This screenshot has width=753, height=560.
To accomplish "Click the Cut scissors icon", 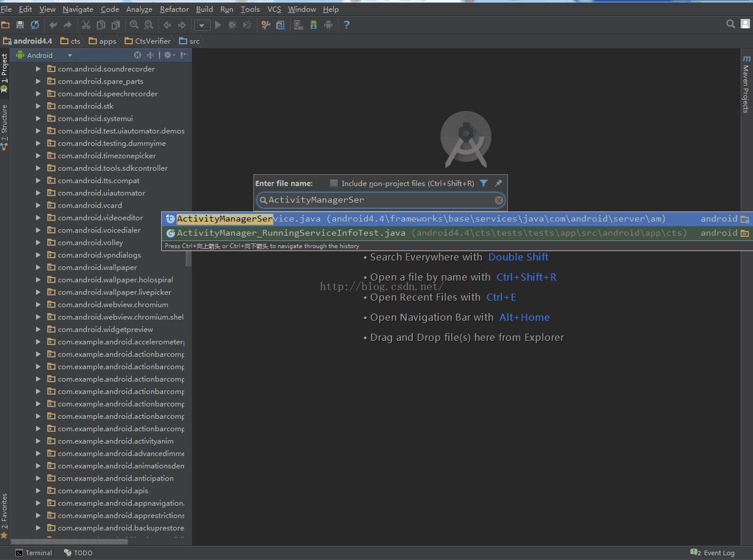I will [x=86, y=25].
